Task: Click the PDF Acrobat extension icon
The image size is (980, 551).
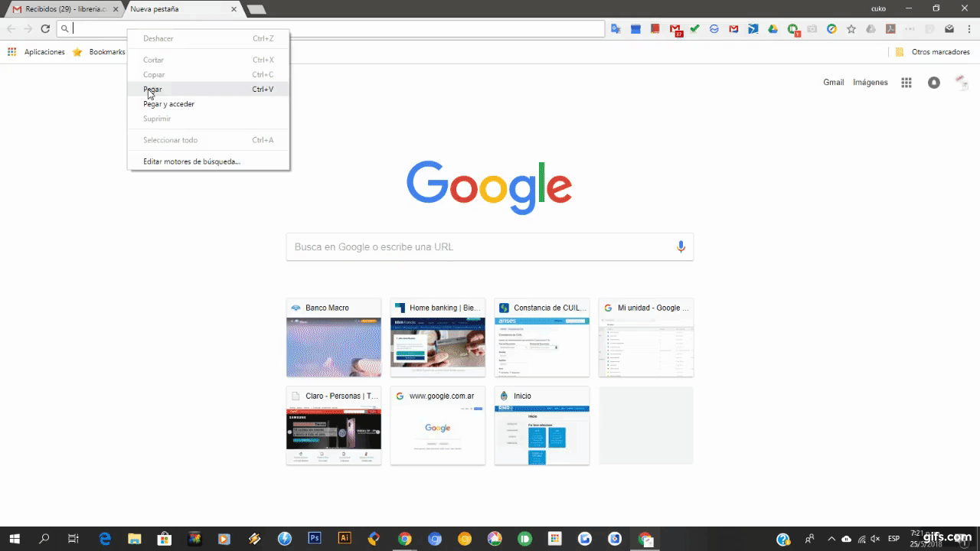Action: point(890,29)
